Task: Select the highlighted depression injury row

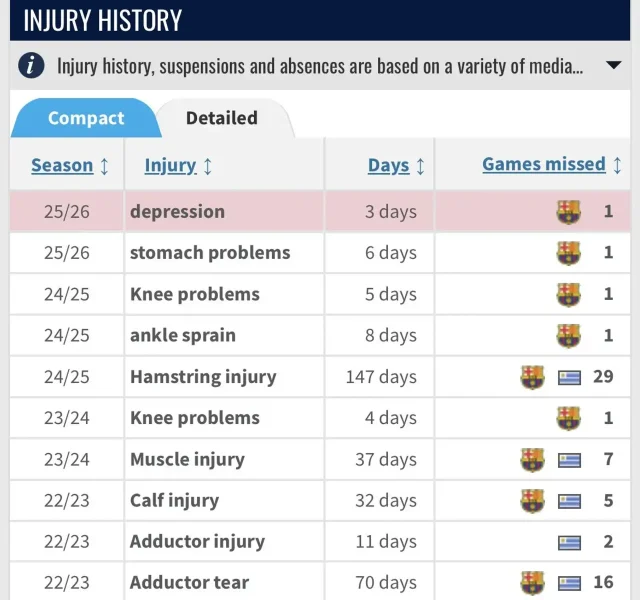Action: (177, 212)
